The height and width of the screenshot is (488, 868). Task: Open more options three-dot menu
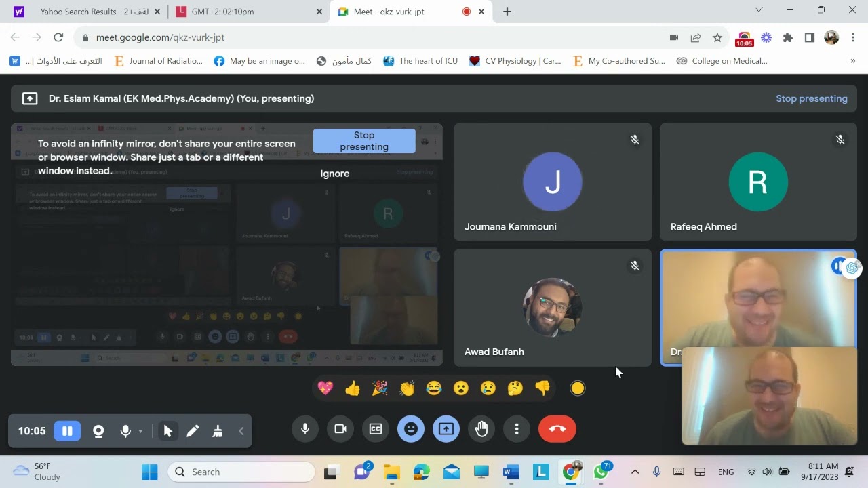(x=517, y=429)
